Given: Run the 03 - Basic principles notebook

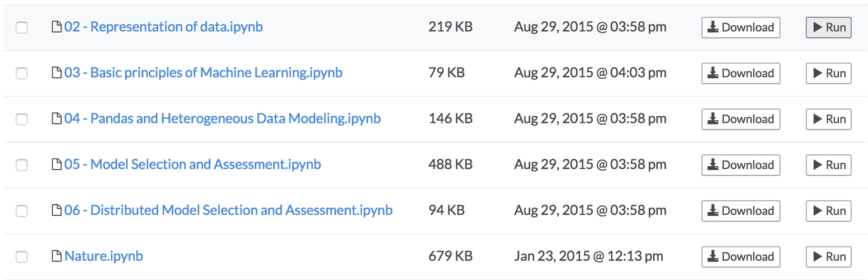Looking at the screenshot, I should tap(828, 73).
